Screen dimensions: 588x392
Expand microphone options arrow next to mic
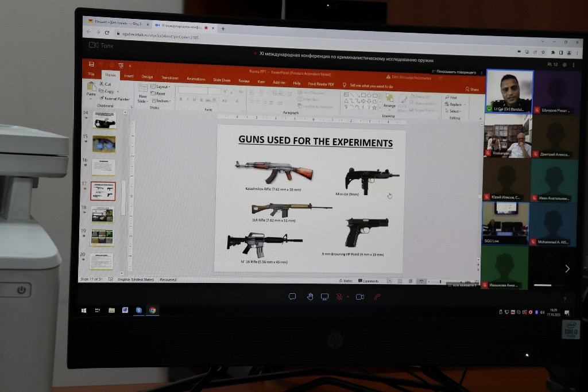[348, 297]
